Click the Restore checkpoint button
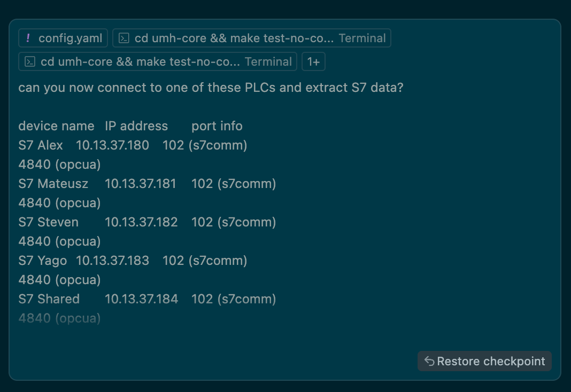This screenshot has width=571, height=392. coord(484,361)
